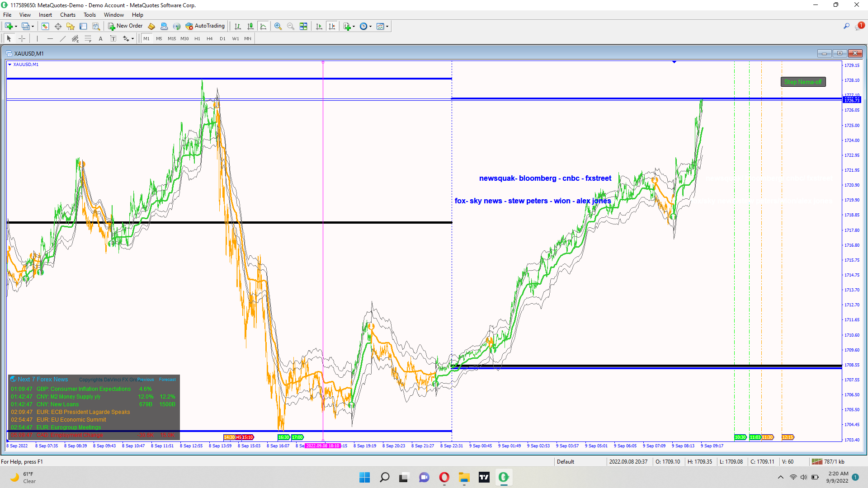
Task: Click the Step Nema-off chart button
Action: point(803,82)
